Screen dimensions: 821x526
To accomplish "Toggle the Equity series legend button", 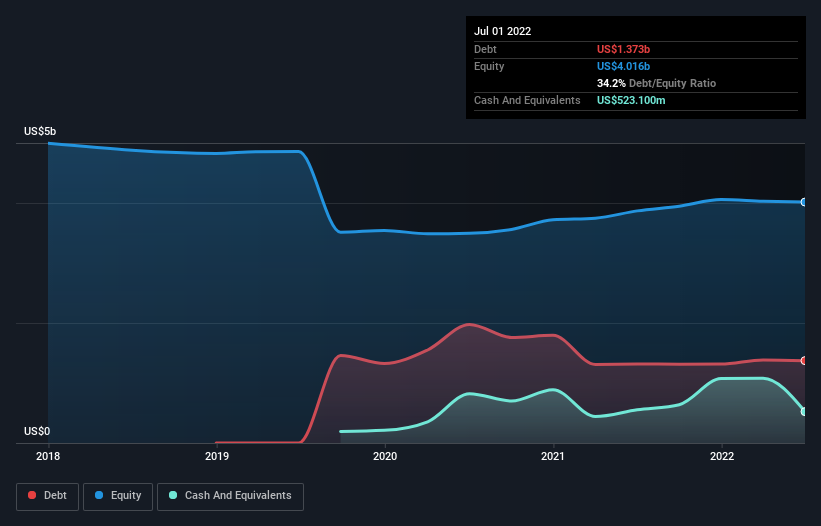I will click(118, 496).
